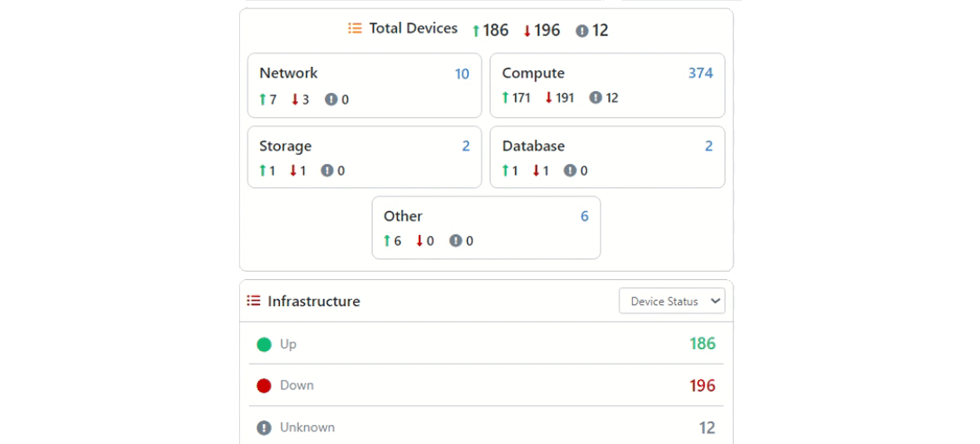Click Other up count 6
Image resolution: width=980 pixels, height=444 pixels.
398,240
